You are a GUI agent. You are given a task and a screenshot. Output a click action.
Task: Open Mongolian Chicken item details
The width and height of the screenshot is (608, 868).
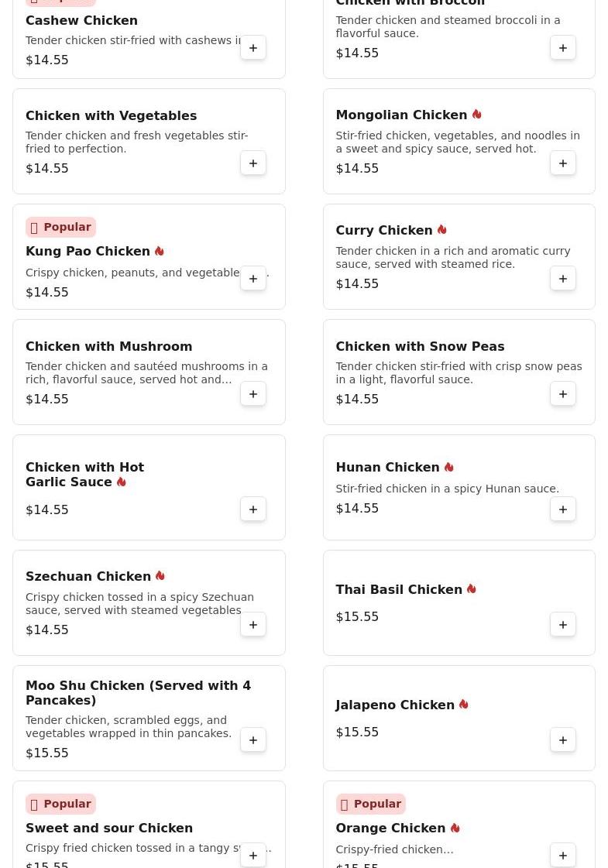click(401, 115)
